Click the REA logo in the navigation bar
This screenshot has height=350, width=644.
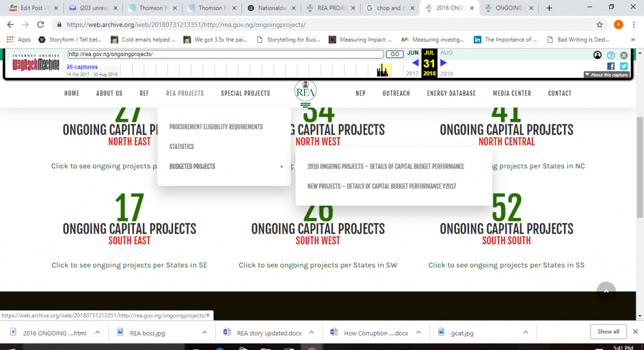305,92
